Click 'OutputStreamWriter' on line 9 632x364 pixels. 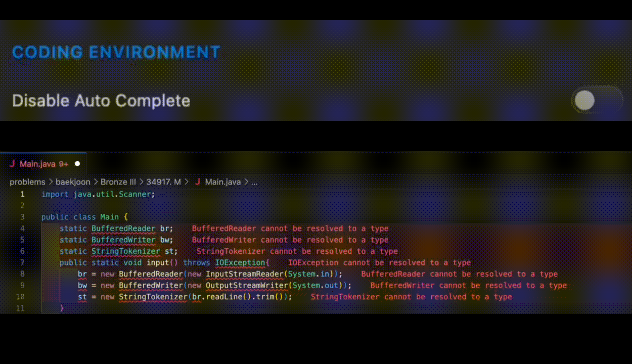pos(247,285)
